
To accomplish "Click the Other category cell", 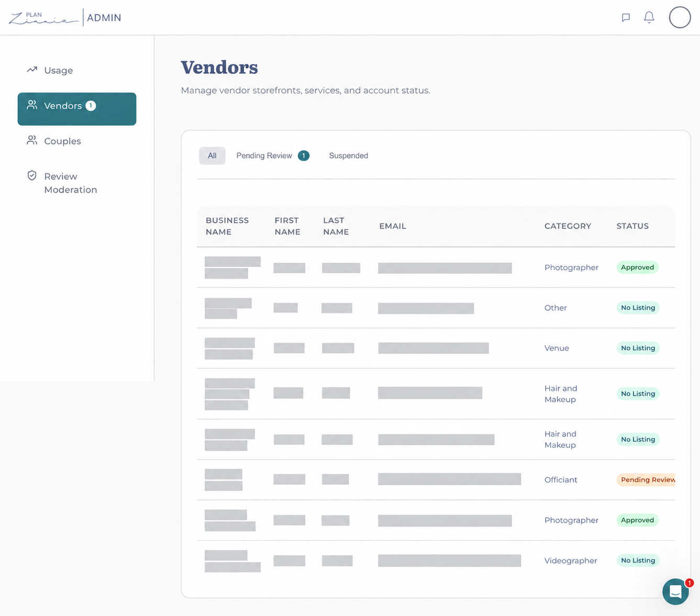I will point(555,308).
